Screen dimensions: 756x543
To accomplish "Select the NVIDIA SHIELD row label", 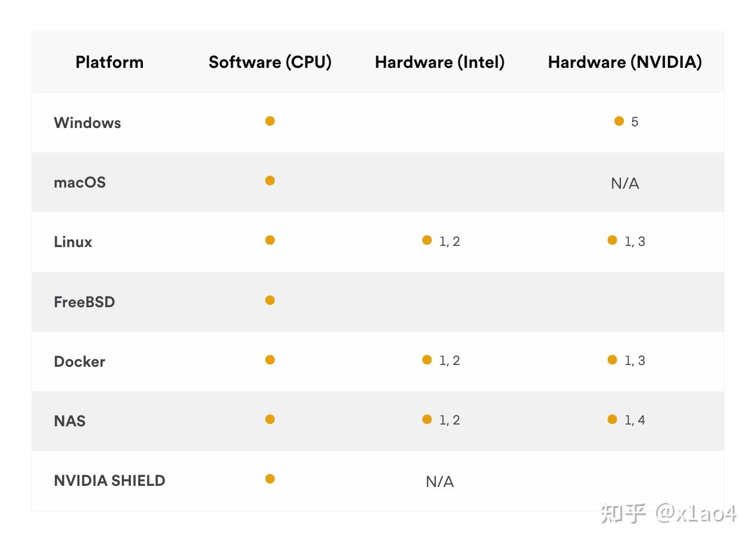I will [110, 480].
